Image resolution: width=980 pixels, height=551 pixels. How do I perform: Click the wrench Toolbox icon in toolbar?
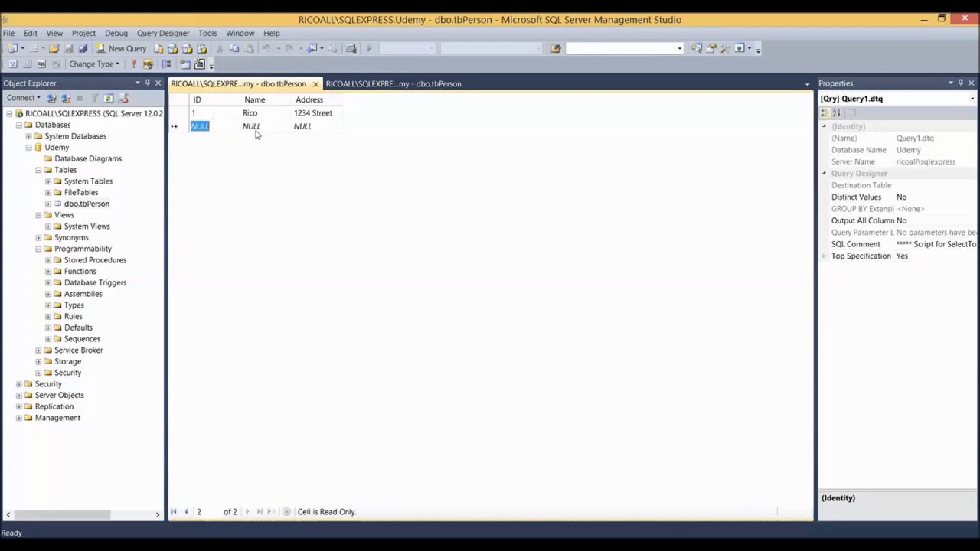(x=725, y=48)
